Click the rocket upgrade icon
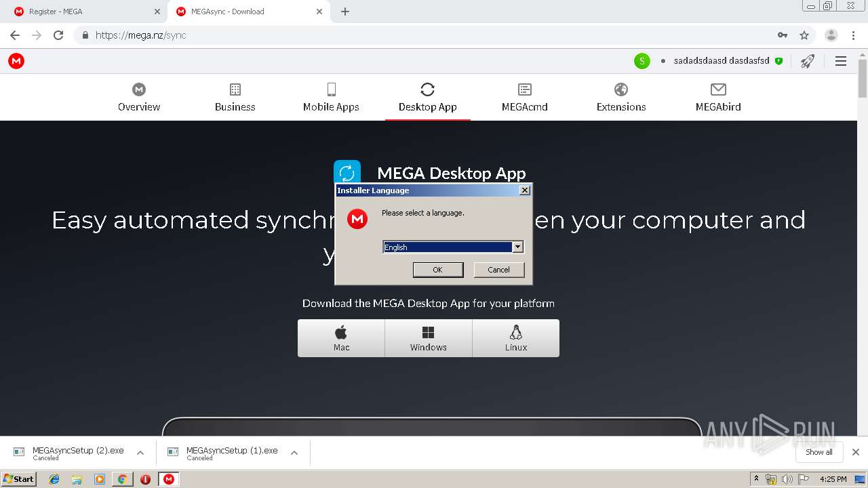868x488 pixels. [x=807, y=61]
